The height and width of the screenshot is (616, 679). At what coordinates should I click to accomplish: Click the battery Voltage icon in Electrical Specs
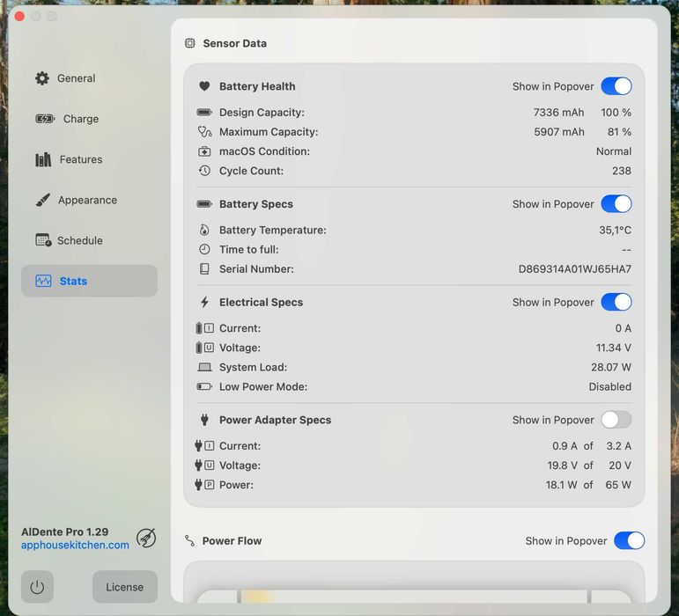pos(204,348)
